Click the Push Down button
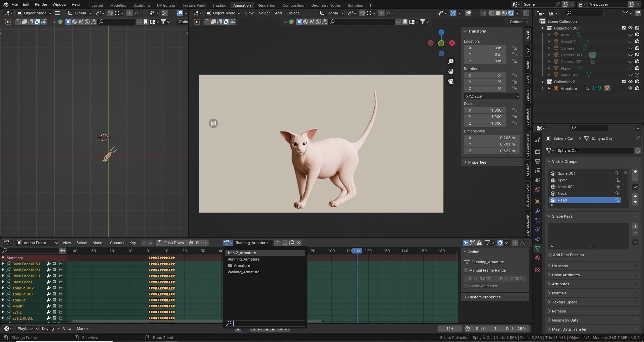The height and width of the screenshot is (342, 644). tap(171, 243)
